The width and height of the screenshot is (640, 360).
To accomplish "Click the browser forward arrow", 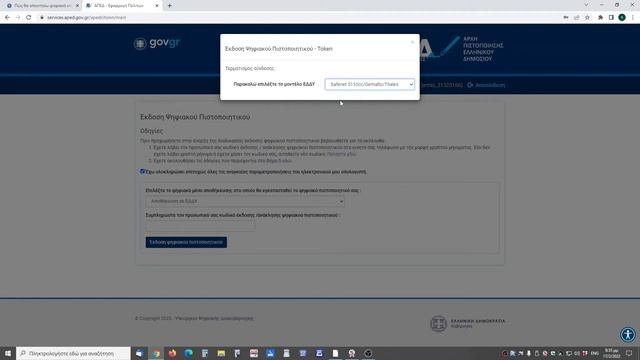I will [x=18, y=18].
